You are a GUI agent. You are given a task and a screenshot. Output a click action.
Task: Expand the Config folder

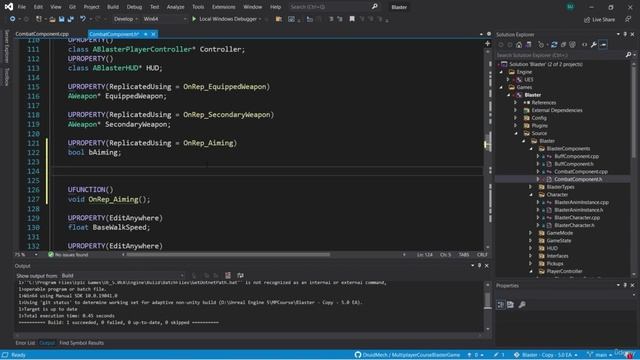tap(516, 118)
